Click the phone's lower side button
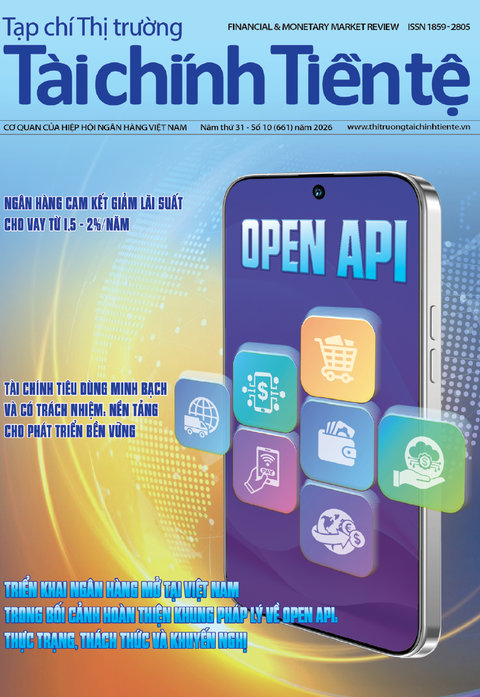 [x=433, y=365]
